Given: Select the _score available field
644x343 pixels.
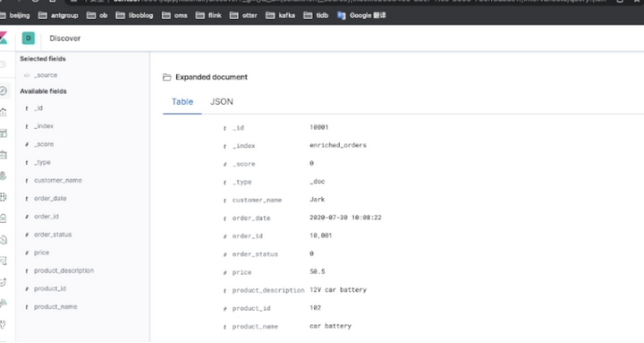Looking at the screenshot, I should [x=44, y=144].
